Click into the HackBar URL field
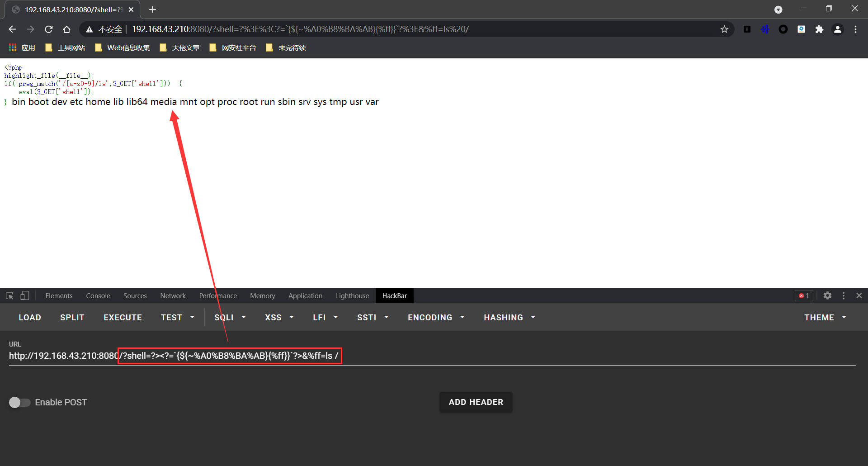The width and height of the screenshot is (868, 466). [432, 356]
